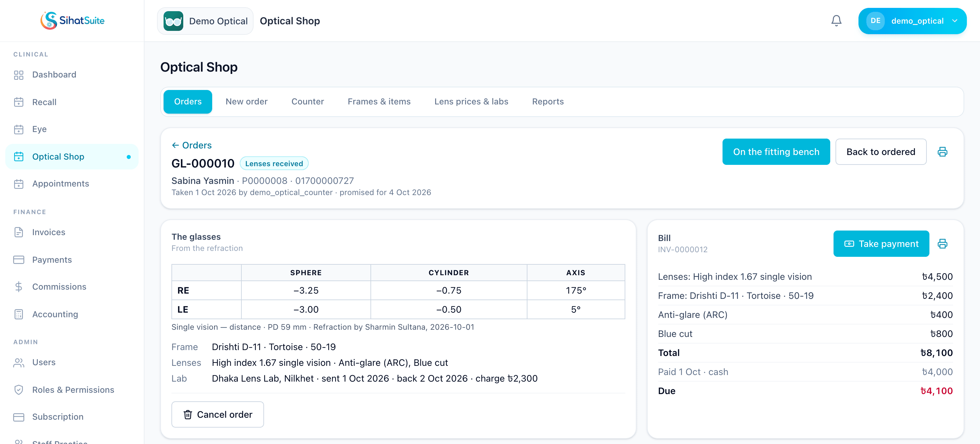Viewport: 980px width, 444px height.
Task: Open the Counter tab
Action: [307, 101]
